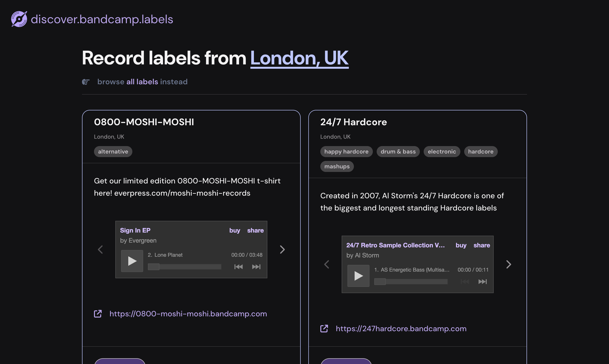Open the discover.bandcamp.labels site title link
The width and height of the screenshot is (609, 364).
(x=102, y=19)
